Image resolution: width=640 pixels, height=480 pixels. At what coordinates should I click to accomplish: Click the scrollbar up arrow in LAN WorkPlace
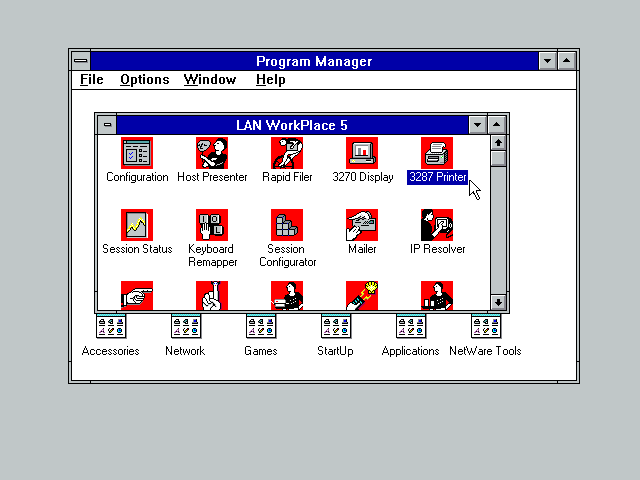pyautogui.click(x=498, y=143)
